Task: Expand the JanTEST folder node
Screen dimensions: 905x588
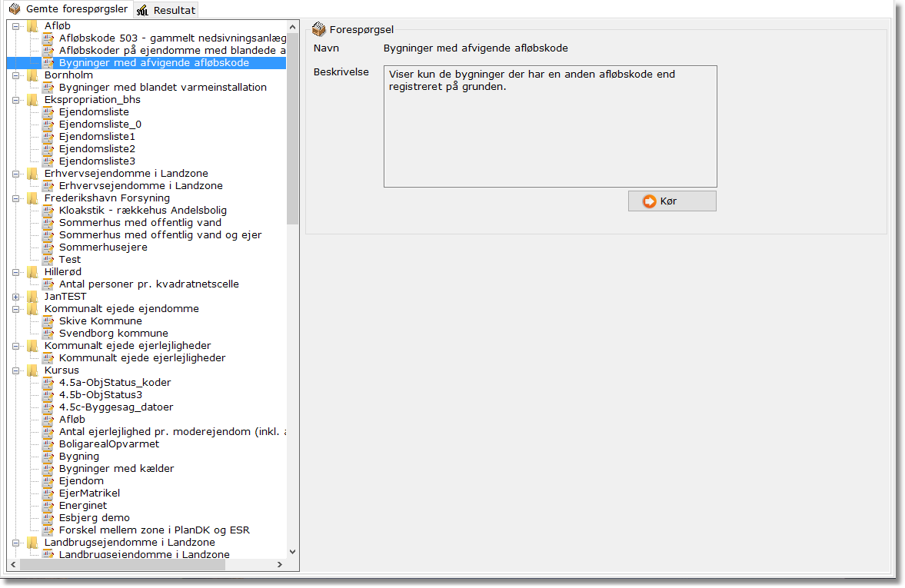Action: (16, 297)
